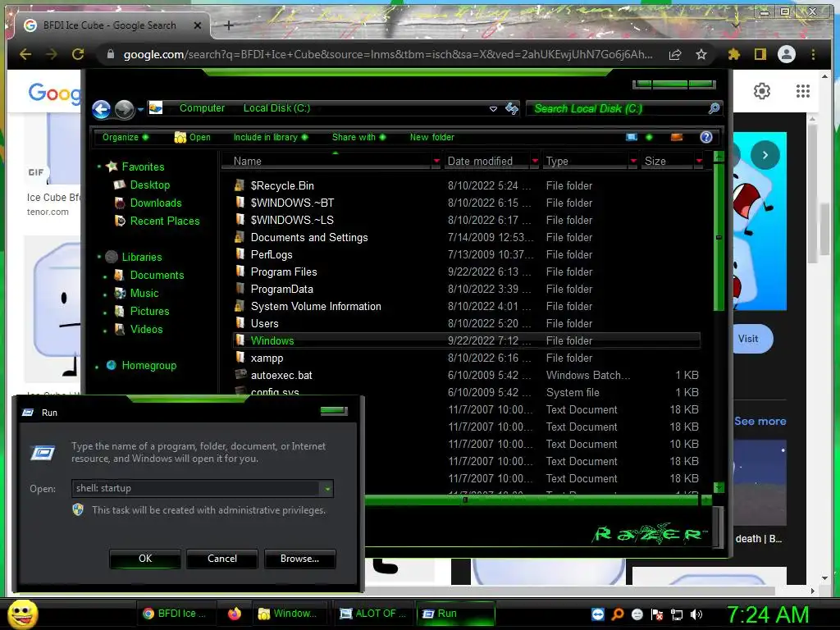Open the Organize menu
Viewport: 840px width, 630px height.
(126, 137)
